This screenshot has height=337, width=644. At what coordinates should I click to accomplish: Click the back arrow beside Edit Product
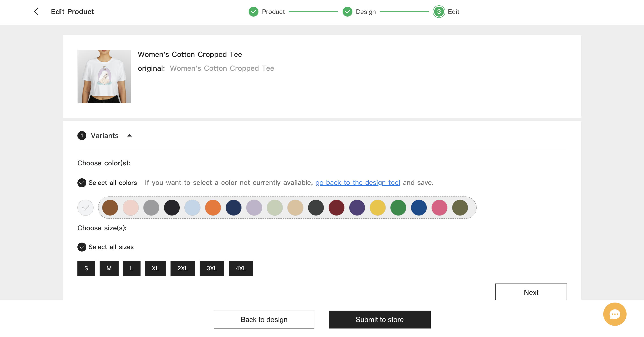pos(36,11)
